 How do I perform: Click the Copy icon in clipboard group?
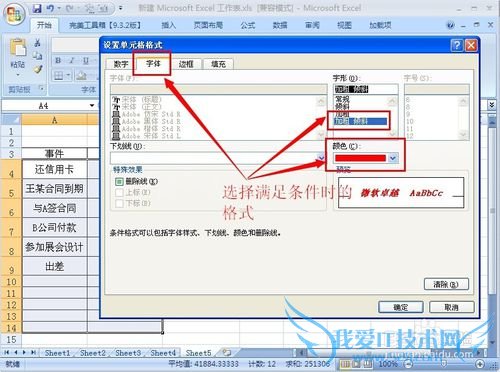pyautogui.click(x=38, y=55)
